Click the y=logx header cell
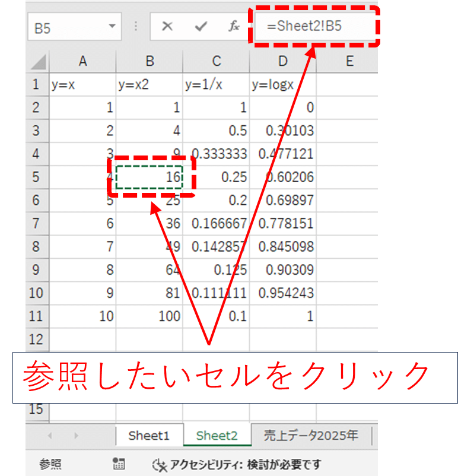The height and width of the screenshot is (476, 458). (282, 84)
